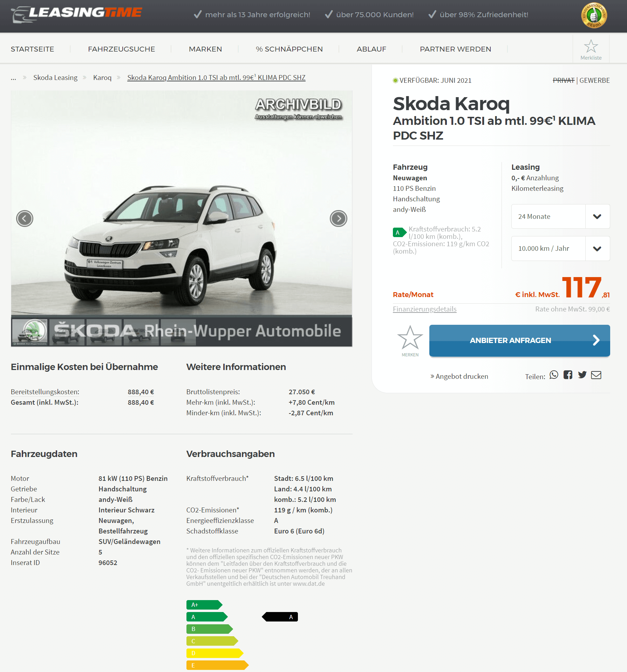627x672 pixels.
Task: Open Ablauf menu item
Action: click(372, 49)
